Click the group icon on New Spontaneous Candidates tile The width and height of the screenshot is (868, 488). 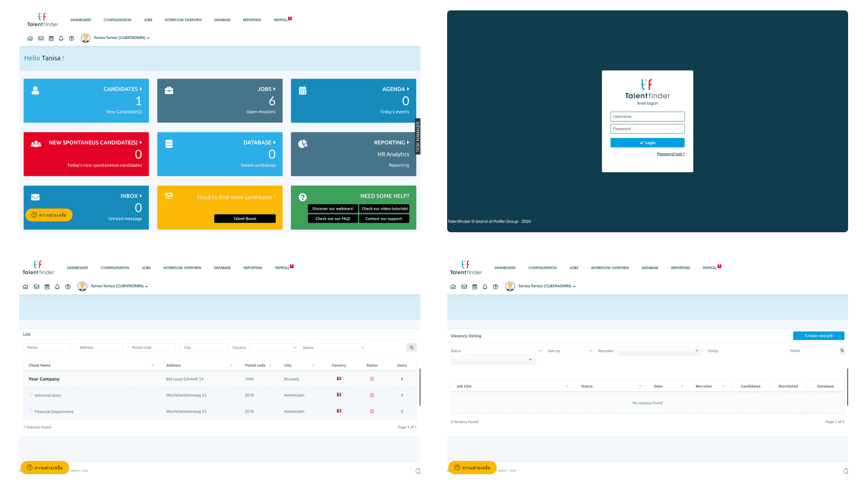(36, 144)
